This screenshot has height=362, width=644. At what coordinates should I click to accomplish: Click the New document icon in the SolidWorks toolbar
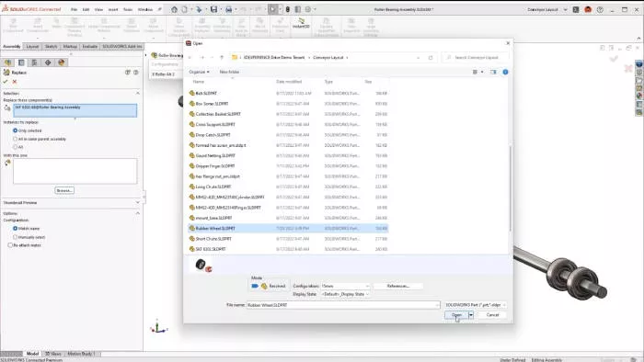pos(184,9)
